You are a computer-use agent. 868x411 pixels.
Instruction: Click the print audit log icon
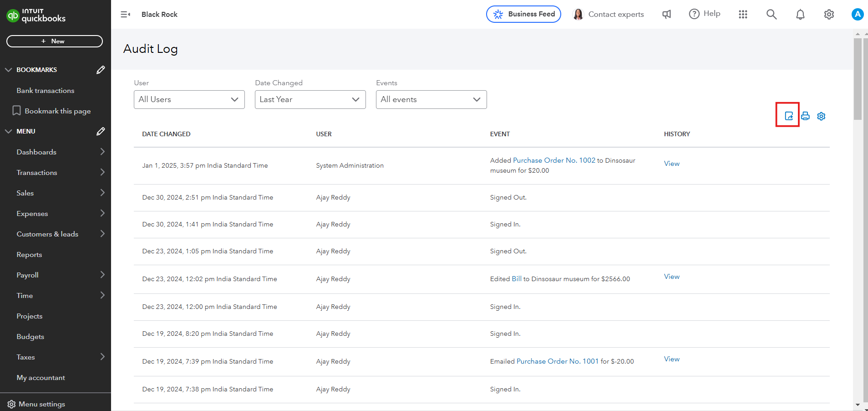click(x=805, y=116)
